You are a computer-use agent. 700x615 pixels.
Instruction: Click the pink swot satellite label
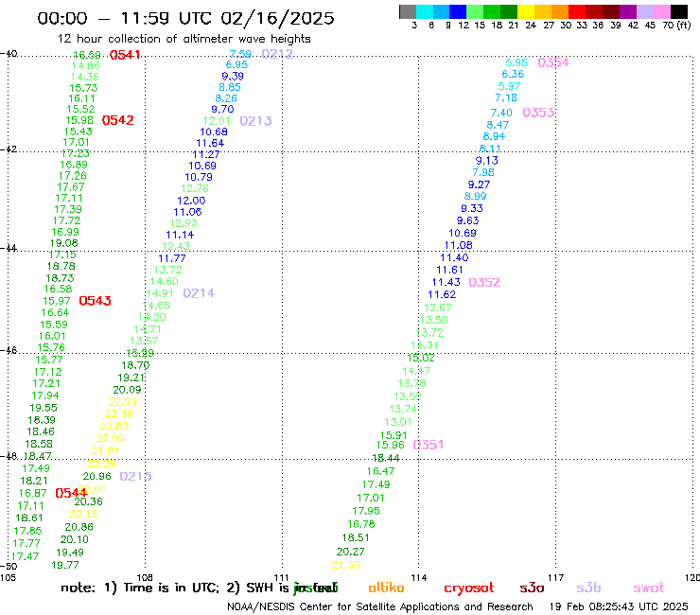649,589
